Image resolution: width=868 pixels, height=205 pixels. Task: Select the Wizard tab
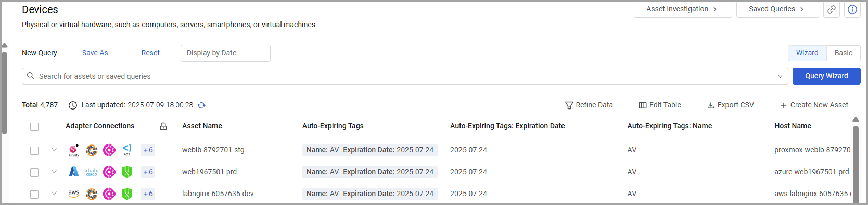pos(807,53)
